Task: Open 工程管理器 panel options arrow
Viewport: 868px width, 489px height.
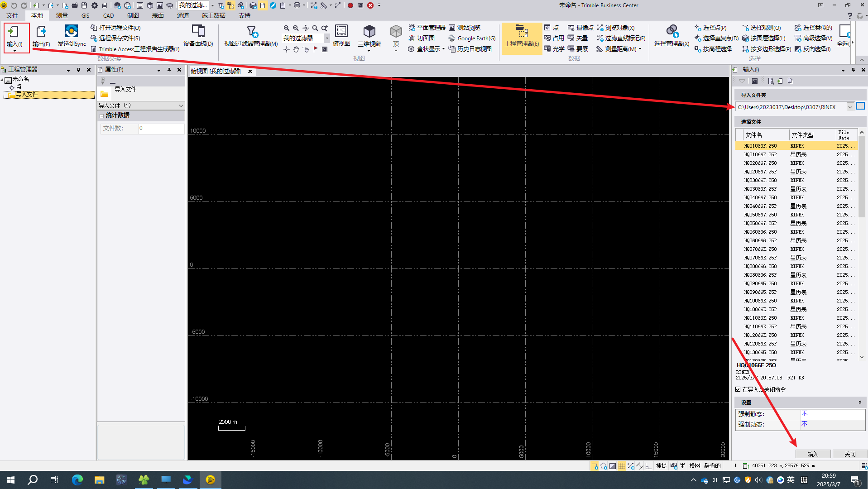Action: 68,70
